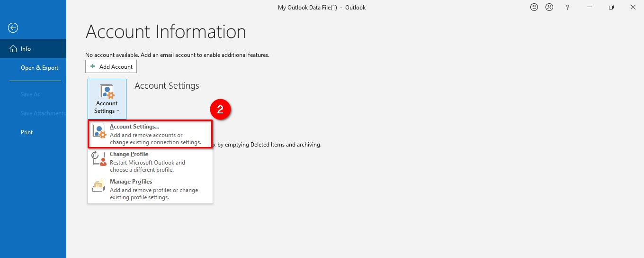The image size is (644, 258).
Task: Restore down the Outlook window
Action: 611,7
